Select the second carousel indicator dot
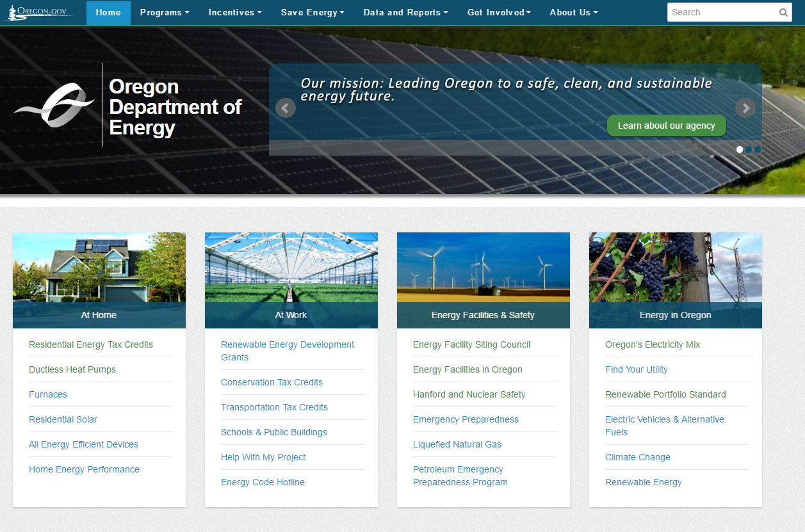 [x=749, y=149]
